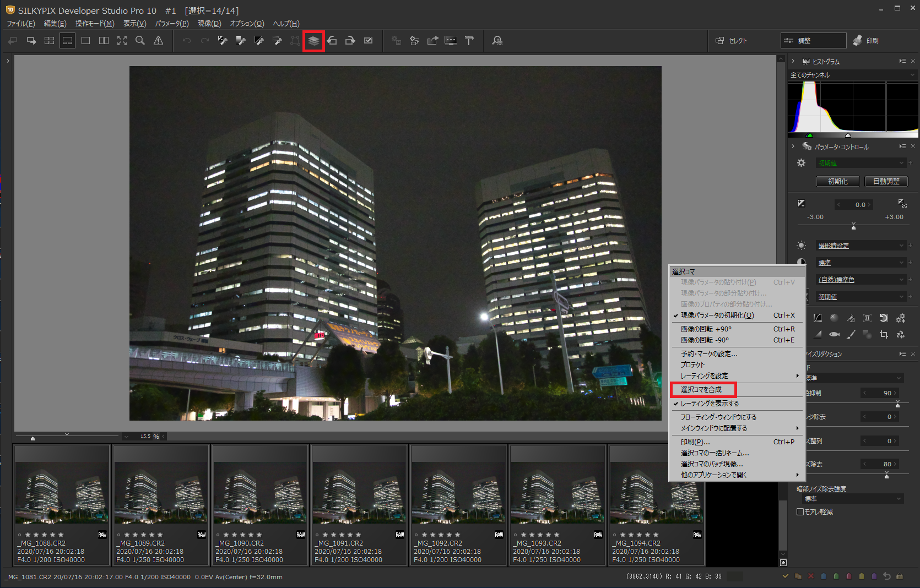Click the noise reduction 90 slider handle
Image resolution: width=920 pixels, height=588 pixels.
click(x=897, y=405)
